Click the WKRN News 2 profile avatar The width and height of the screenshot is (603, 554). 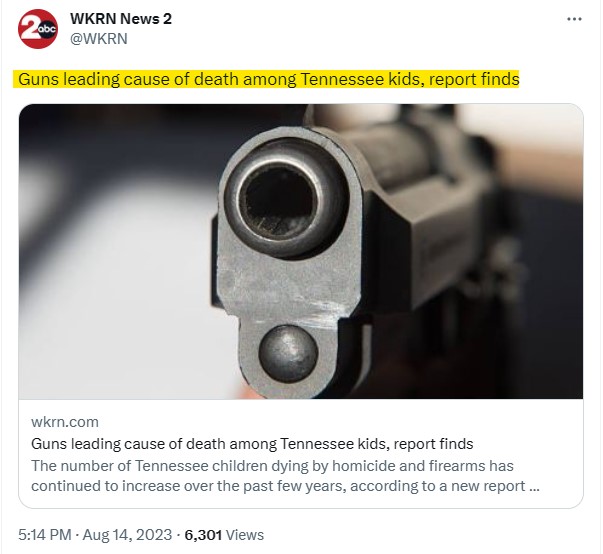coord(38,29)
